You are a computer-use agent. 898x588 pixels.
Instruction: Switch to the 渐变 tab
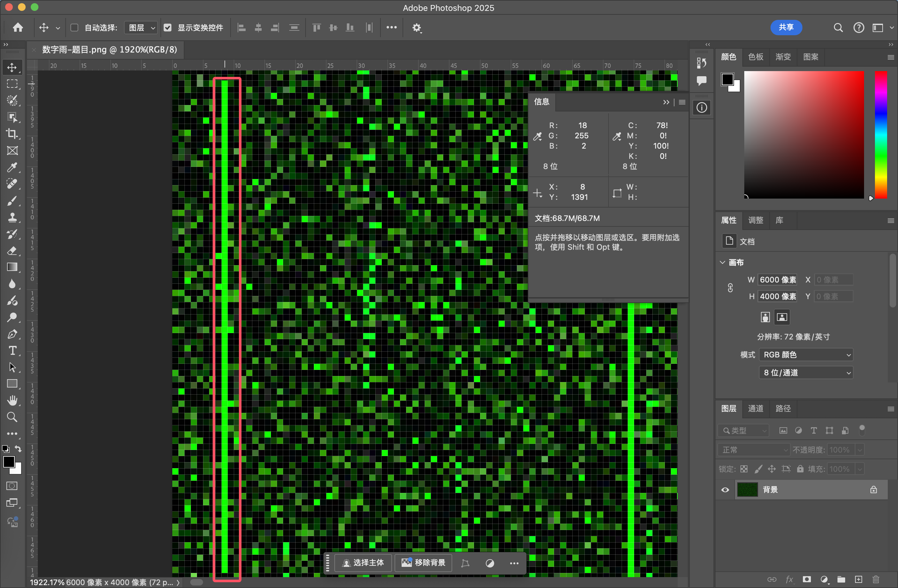[x=783, y=57]
